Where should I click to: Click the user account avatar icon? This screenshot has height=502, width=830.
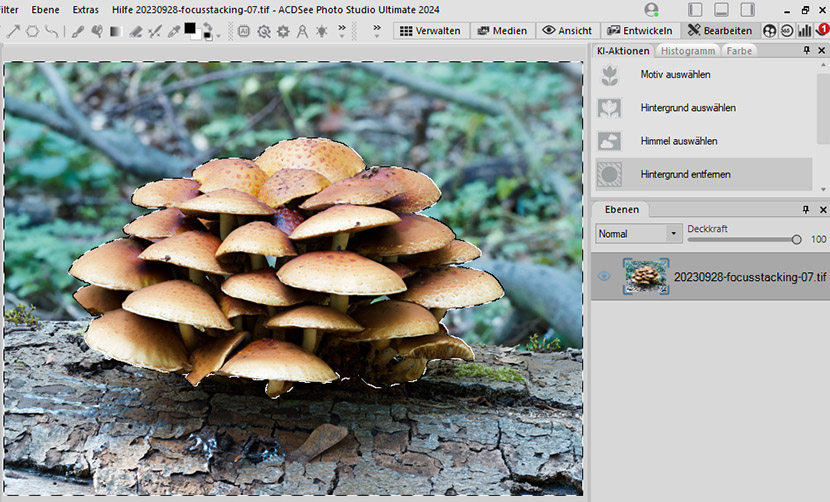(652, 9)
